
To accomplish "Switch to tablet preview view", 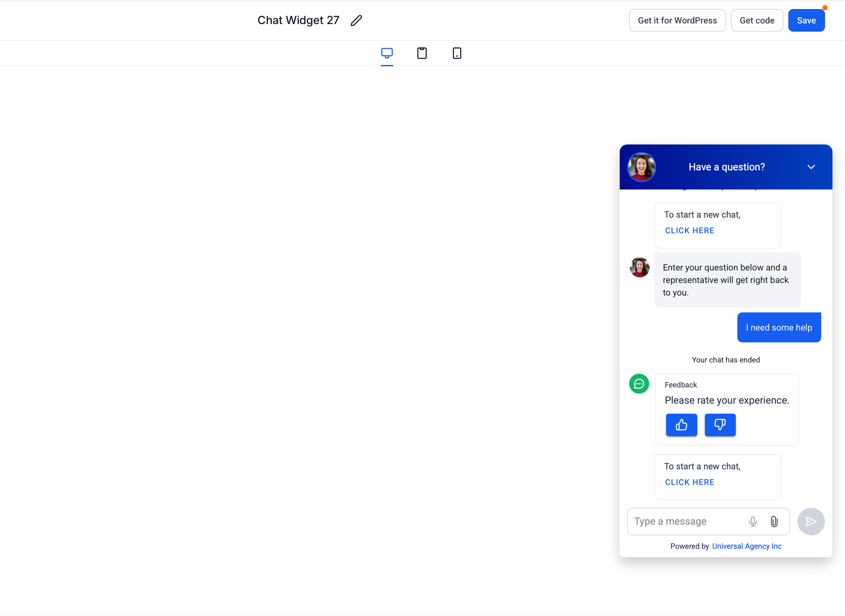I will click(422, 53).
